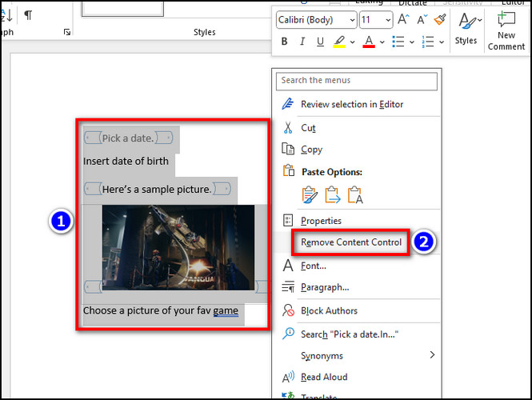The width and height of the screenshot is (532, 400).
Task: Choose Block Authors
Action: click(x=357, y=310)
